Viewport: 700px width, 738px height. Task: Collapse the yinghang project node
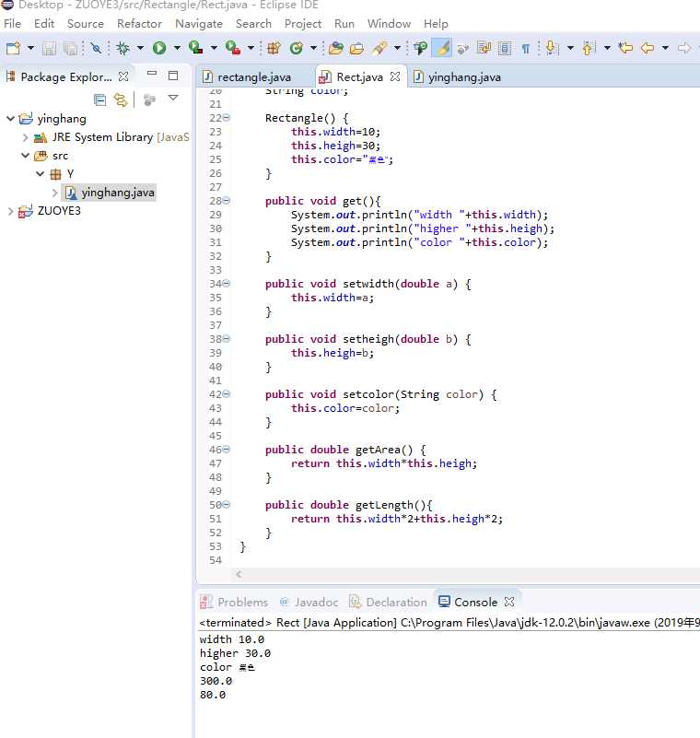10,118
